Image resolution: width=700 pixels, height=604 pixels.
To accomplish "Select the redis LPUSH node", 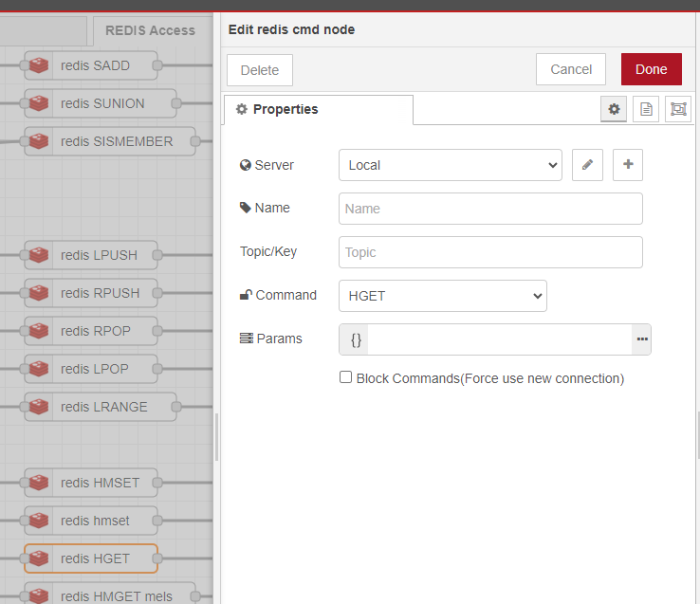I will 91,255.
